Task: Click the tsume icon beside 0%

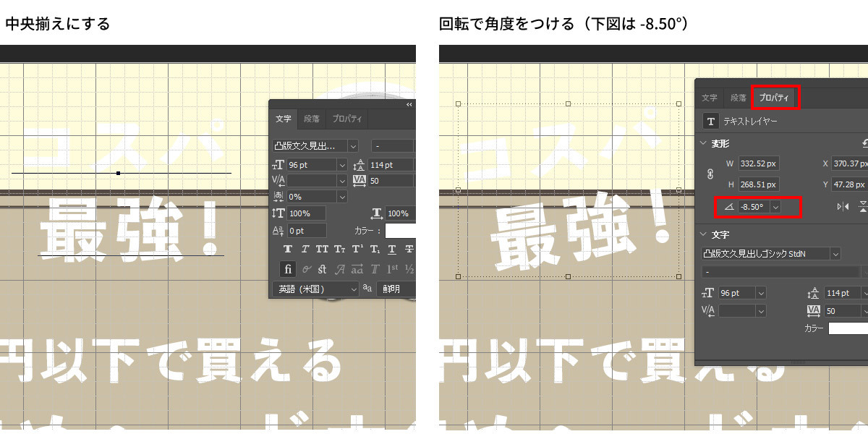Action: click(x=278, y=197)
